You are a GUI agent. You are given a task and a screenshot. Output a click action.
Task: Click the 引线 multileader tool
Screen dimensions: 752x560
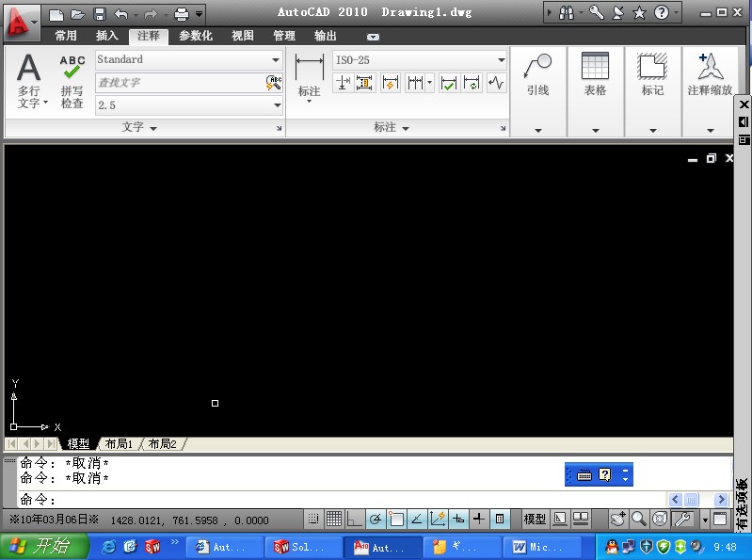[x=537, y=74]
